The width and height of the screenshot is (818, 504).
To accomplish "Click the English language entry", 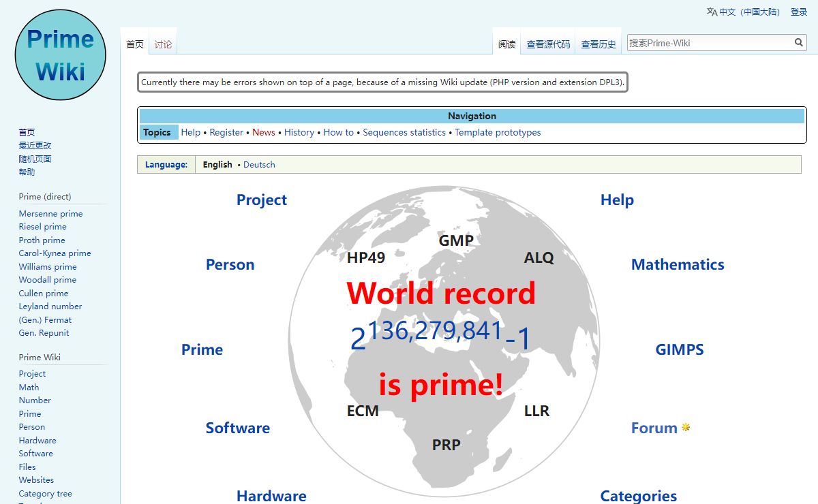I will click(x=217, y=165).
